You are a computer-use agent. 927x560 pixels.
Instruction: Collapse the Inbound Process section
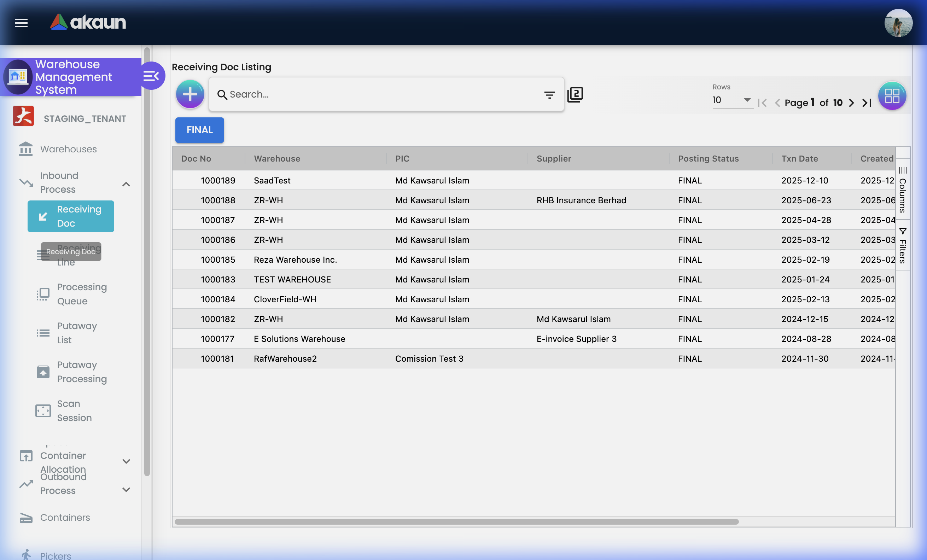coord(126,184)
